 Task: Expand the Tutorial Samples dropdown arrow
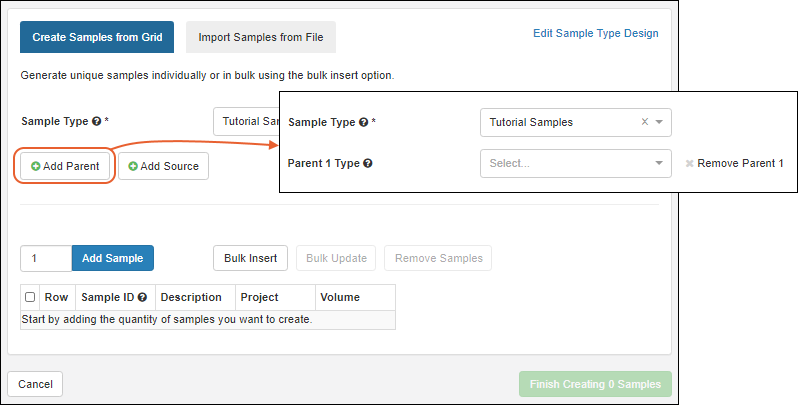tap(660, 122)
